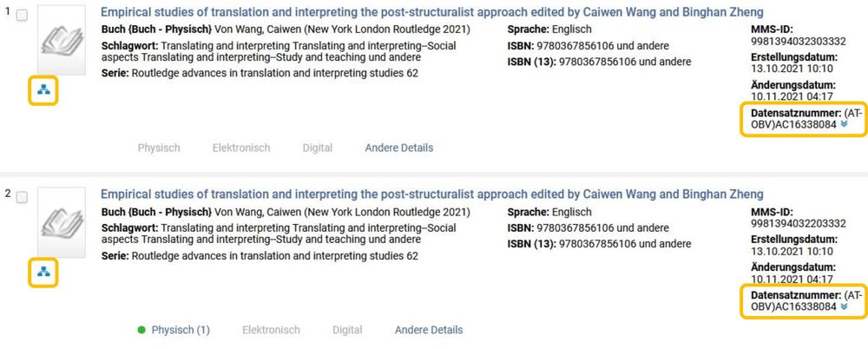The width and height of the screenshot is (868, 349).
Task: Expand Datensatznummer chevron in record 2
Action: point(844,306)
